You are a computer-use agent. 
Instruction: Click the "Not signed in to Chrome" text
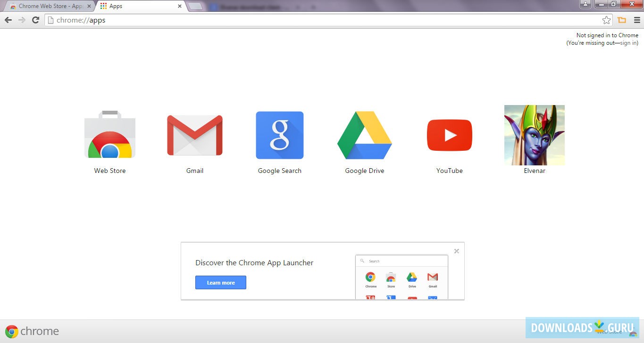point(607,35)
